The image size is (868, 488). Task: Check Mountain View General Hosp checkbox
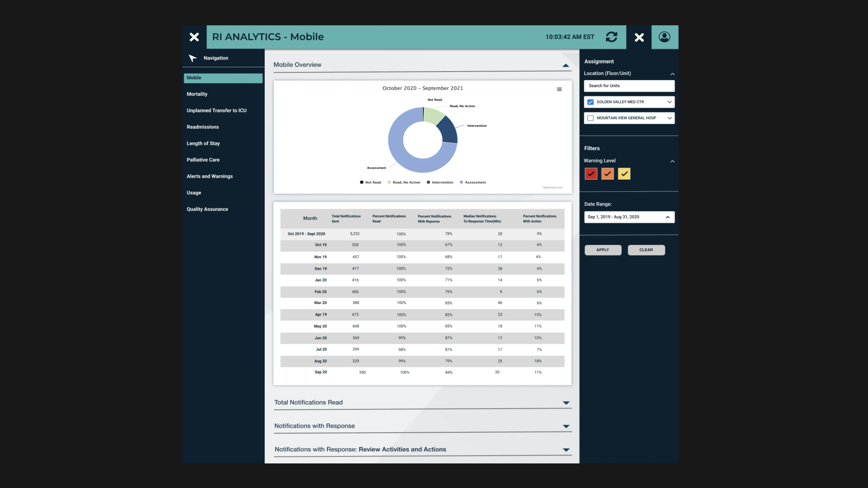coord(591,118)
